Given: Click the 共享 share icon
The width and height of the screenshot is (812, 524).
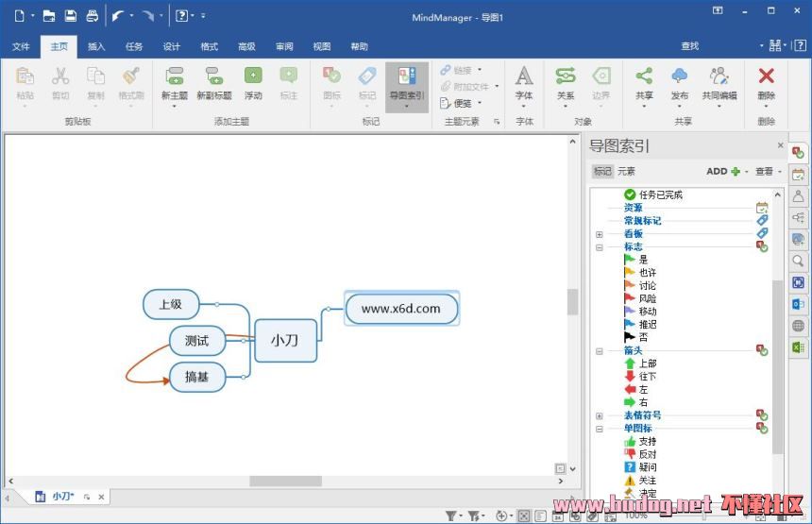Looking at the screenshot, I should tap(644, 77).
